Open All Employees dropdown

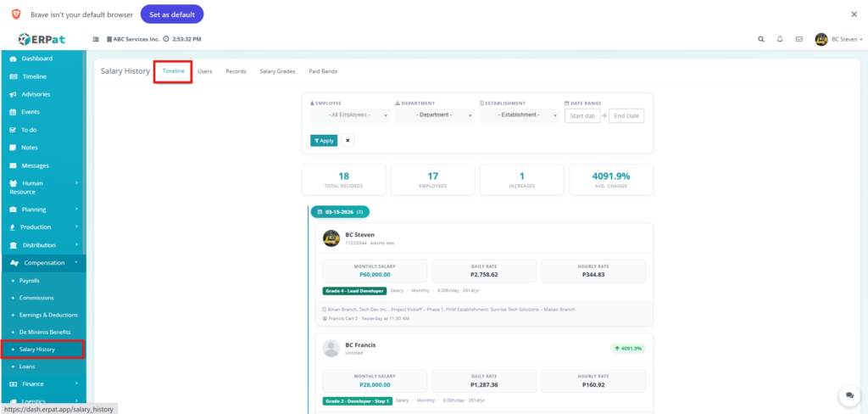(x=350, y=115)
